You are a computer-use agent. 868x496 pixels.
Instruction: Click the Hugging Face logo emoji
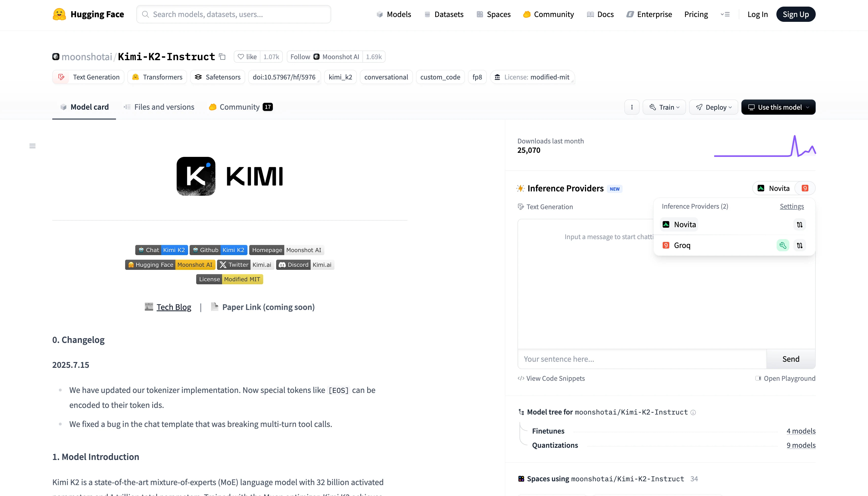[x=59, y=14]
